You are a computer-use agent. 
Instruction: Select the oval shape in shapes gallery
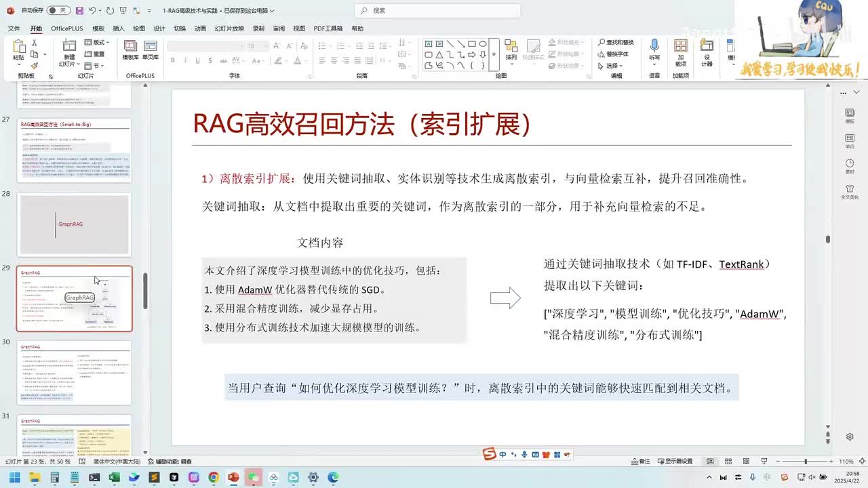pyautogui.click(x=482, y=44)
